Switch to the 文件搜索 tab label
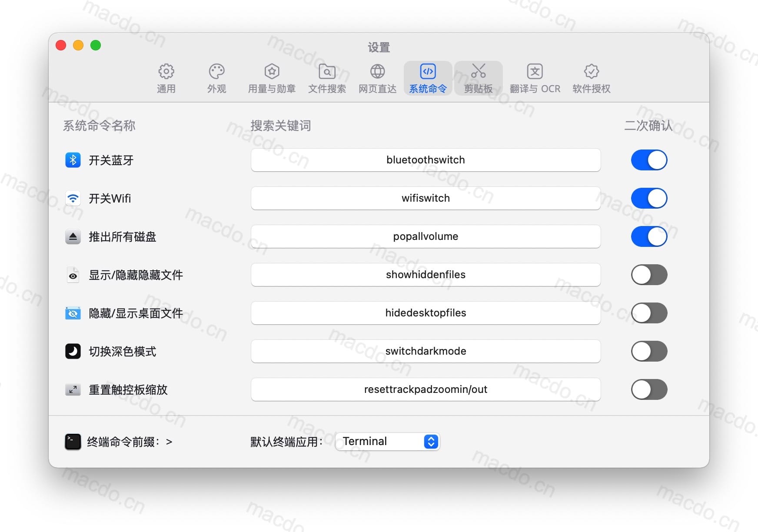Image resolution: width=758 pixels, height=532 pixels. click(327, 89)
